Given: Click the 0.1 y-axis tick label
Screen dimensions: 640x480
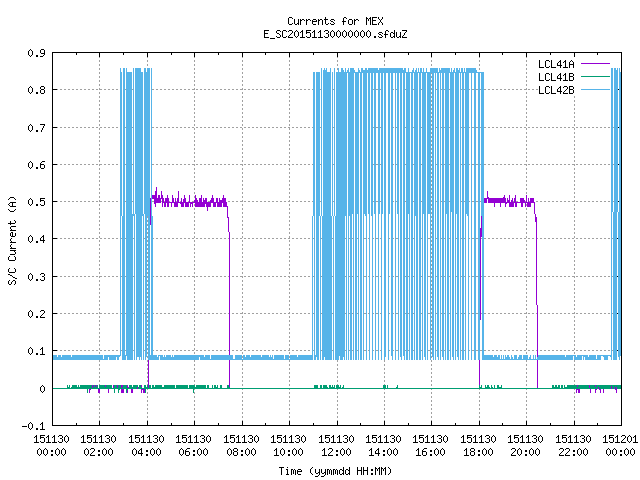Looking at the screenshot, I should coord(36,351).
